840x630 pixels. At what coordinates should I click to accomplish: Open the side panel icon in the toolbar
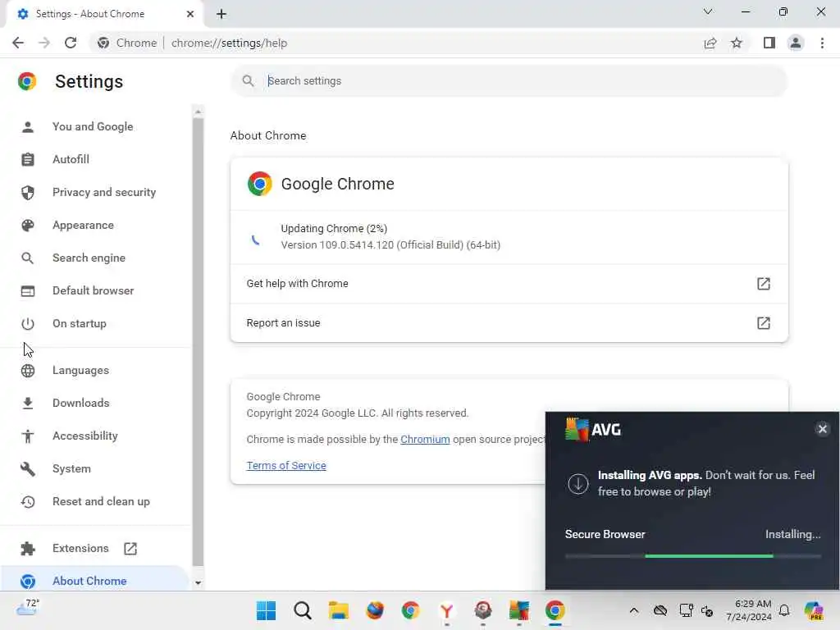coord(769,43)
